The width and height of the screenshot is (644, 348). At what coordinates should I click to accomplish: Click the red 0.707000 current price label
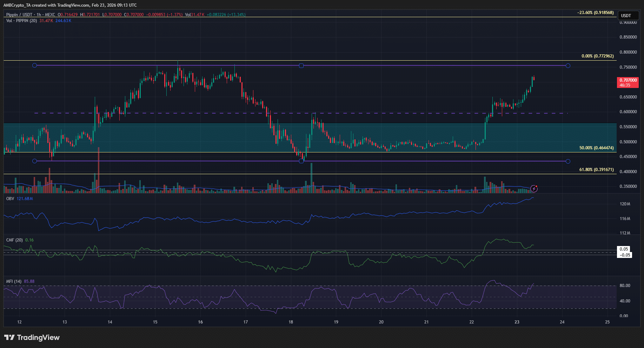click(628, 80)
